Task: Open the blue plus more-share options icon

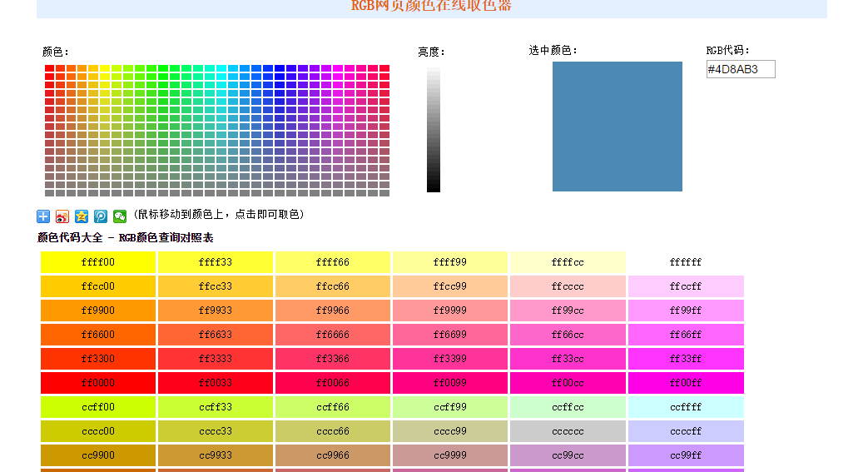Action: coord(43,216)
